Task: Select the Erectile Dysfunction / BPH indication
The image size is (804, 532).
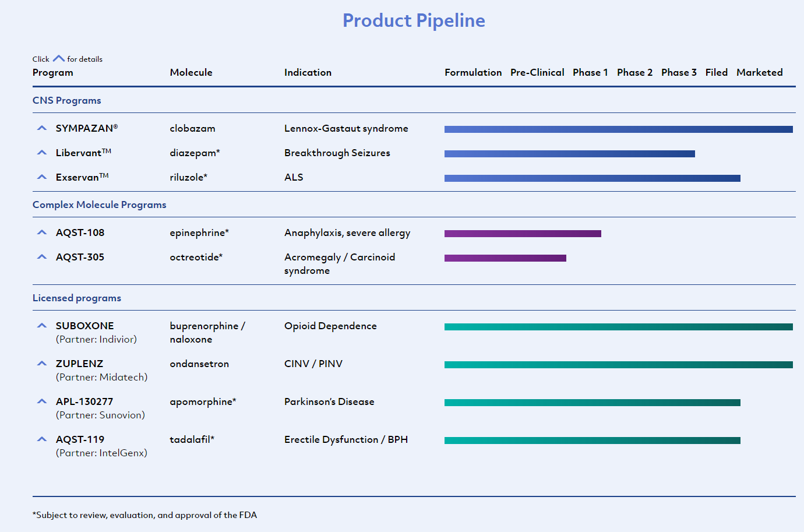Action: 346,439
